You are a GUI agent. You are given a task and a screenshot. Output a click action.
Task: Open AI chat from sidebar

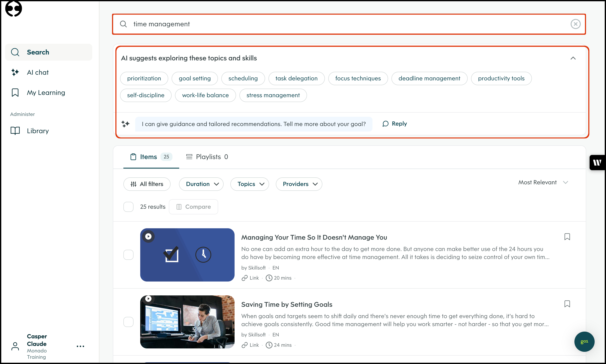pyautogui.click(x=38, y=72)
